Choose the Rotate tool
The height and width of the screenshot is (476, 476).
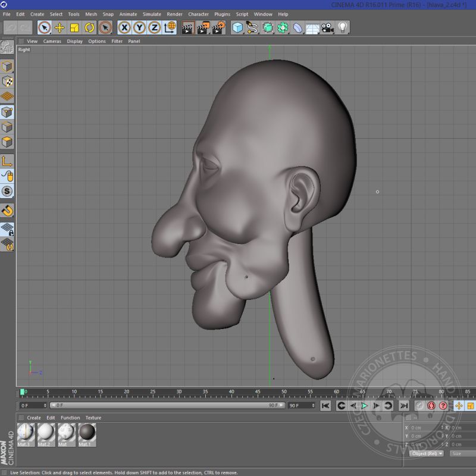89,27
